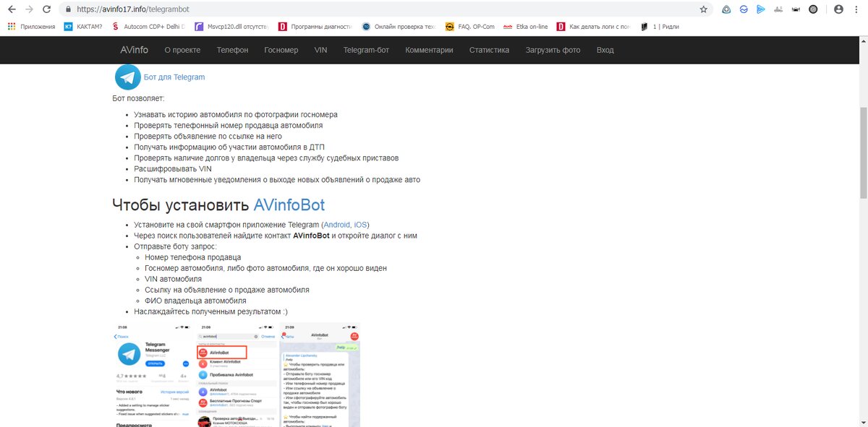Click the text Расшифровывать VIN
868x427 pixels.
[173, 168]
